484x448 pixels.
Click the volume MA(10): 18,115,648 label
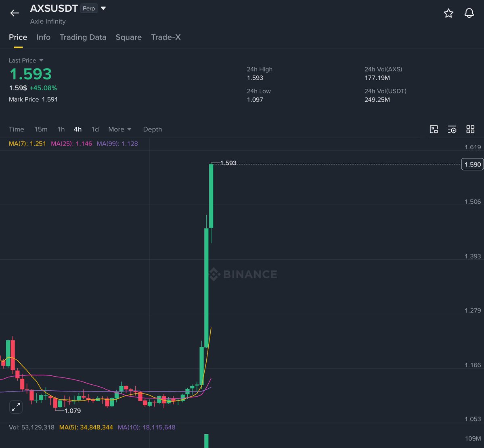pos(147,427)
